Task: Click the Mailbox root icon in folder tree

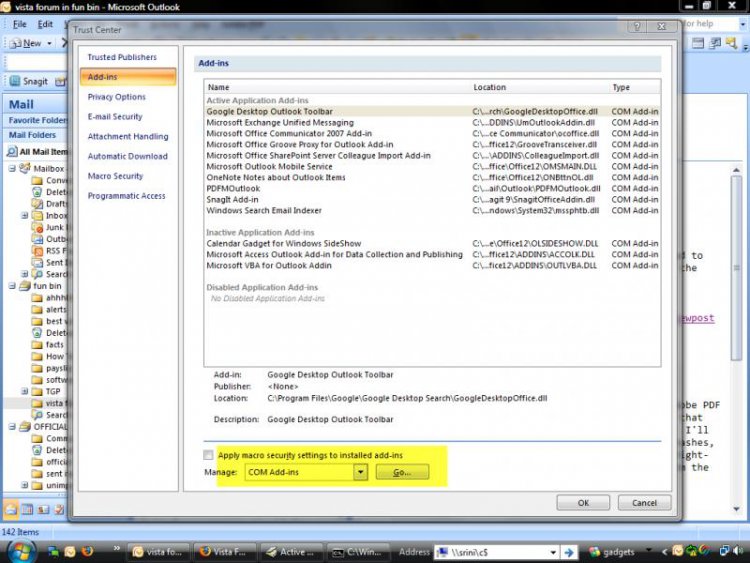Action: pos(24,168)
